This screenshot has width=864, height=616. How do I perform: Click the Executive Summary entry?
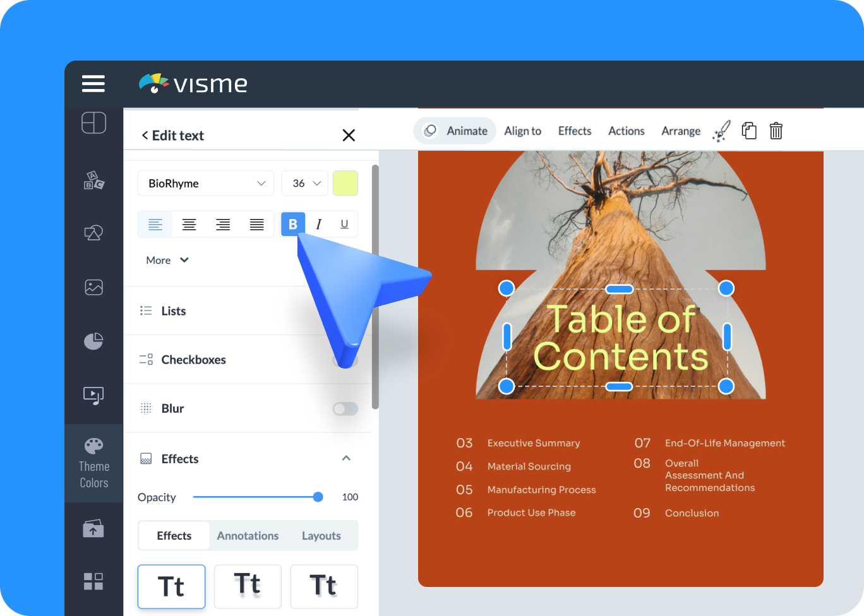click(533, 443)
